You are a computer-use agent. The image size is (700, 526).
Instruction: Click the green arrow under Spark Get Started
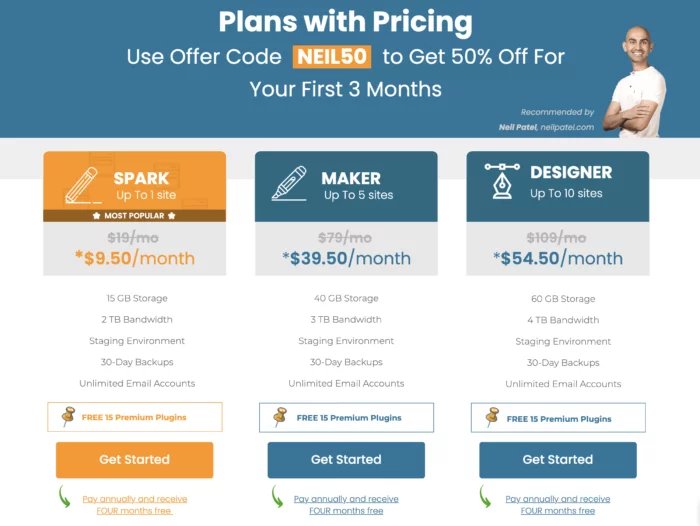(x=65, y=497)
